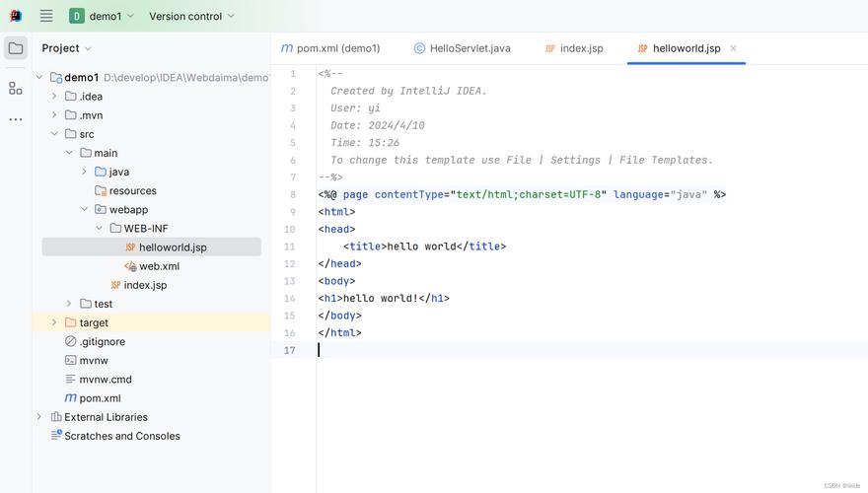Click the web.xml file icon

tap(130, 266)
